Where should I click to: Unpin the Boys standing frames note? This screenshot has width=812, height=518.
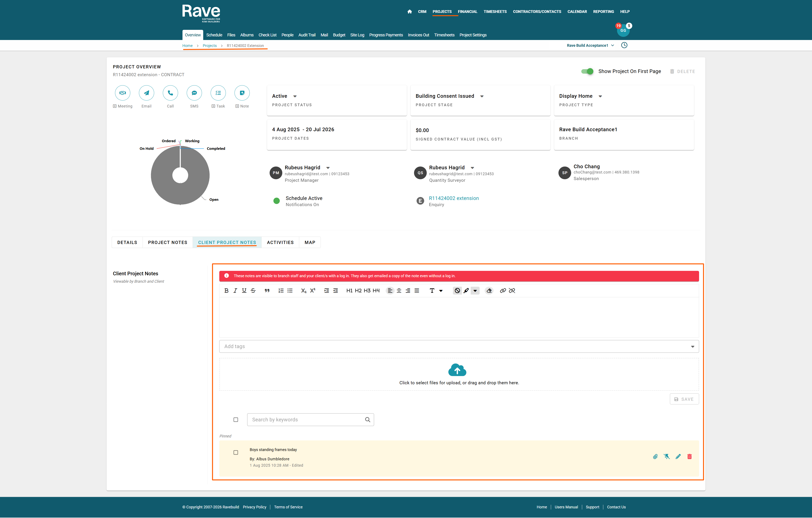(x=667, y=456)
